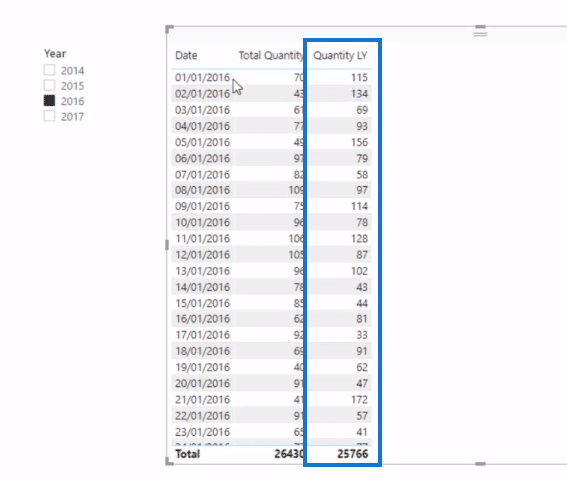Select the 13/01/2016 date row
Screen dimensions: 567x481
[271, 271]
